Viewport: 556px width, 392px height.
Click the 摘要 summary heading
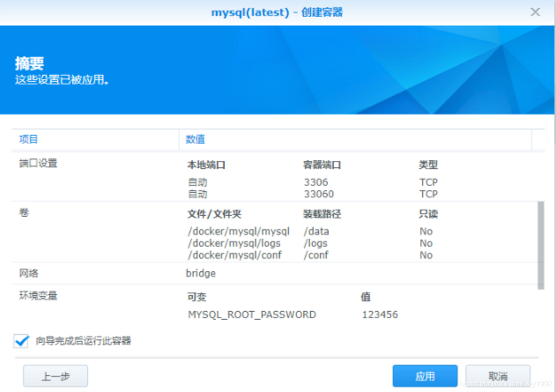click(30, 63)
